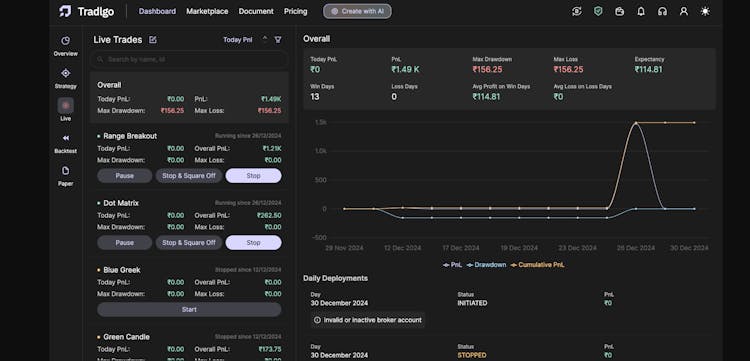
Task: Click the Create with AI button
Action: [x=357, y=11]
